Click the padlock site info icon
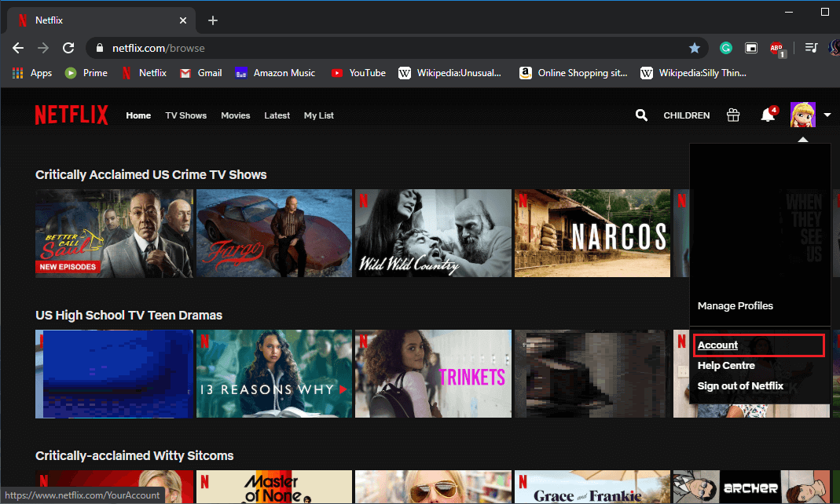Viewport: 840px width, 504px height. coord(99,48)
